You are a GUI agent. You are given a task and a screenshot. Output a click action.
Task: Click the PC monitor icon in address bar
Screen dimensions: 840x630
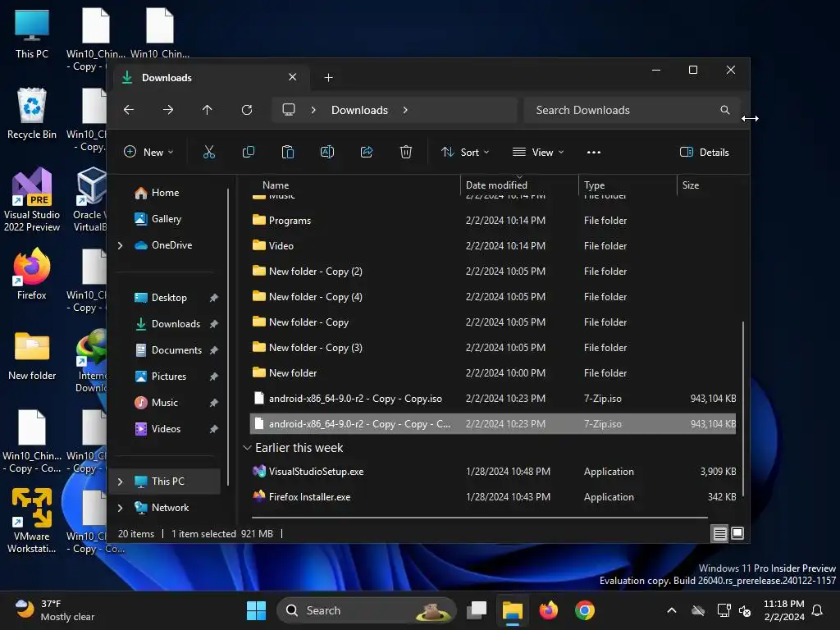click(x=289, y=110)
